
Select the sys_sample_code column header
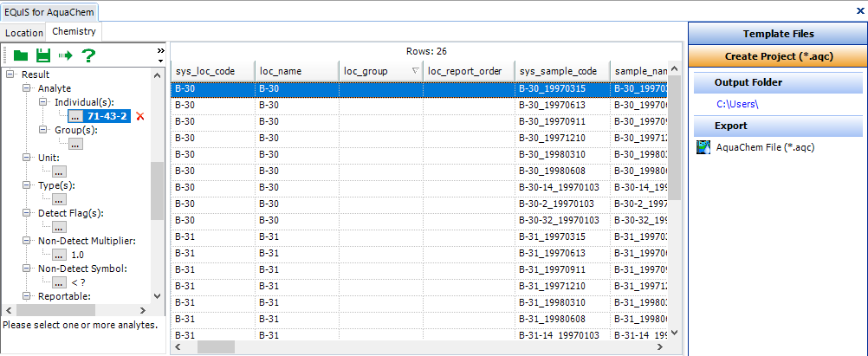557,71
